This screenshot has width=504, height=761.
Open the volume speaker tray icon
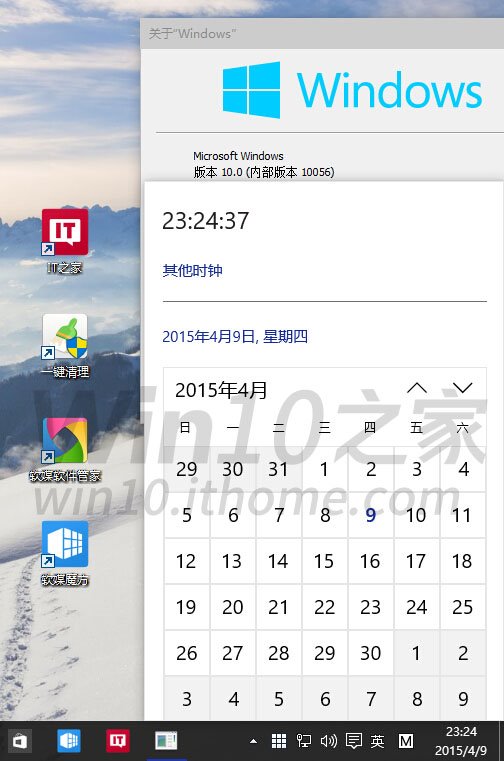[x=329, y=741]
